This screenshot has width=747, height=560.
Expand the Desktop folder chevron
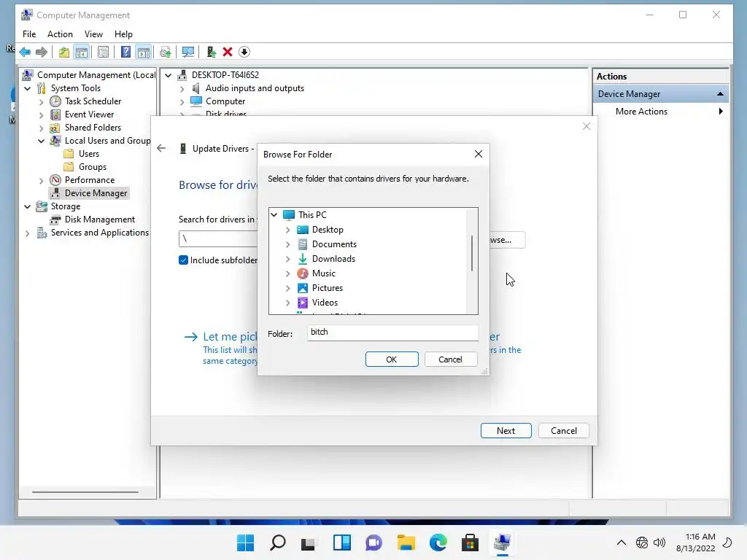pos(287,230)
